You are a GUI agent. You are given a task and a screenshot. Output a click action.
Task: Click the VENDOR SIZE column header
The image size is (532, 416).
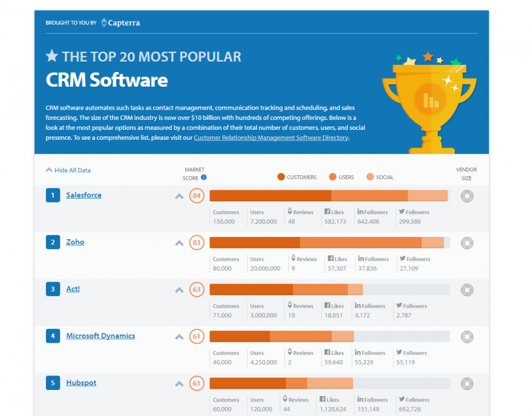pos(466,174)
